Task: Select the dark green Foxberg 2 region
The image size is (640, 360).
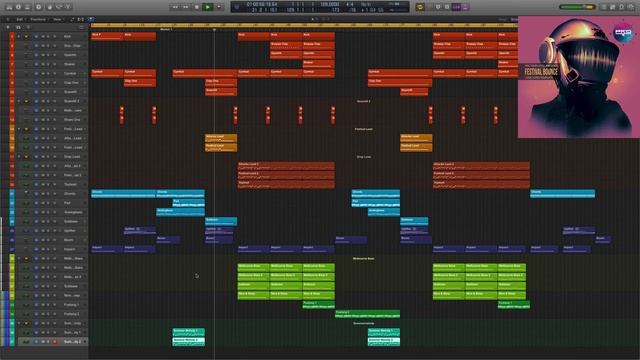Action: coord(367,314)
